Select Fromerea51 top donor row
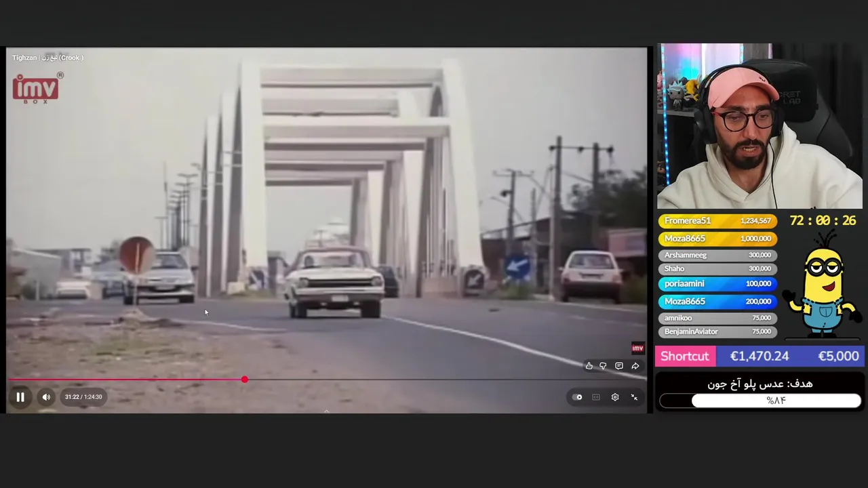868x488 pixels. point(717,221)
